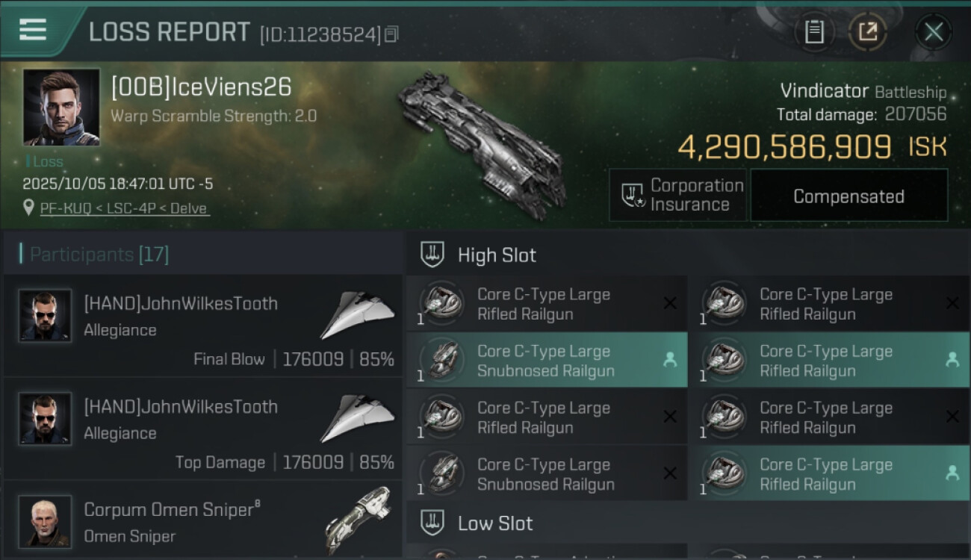971x560 pixels.
Task: Click the person icon on the highlighted Snubnosed Railgun
Action: pos(670,360)
